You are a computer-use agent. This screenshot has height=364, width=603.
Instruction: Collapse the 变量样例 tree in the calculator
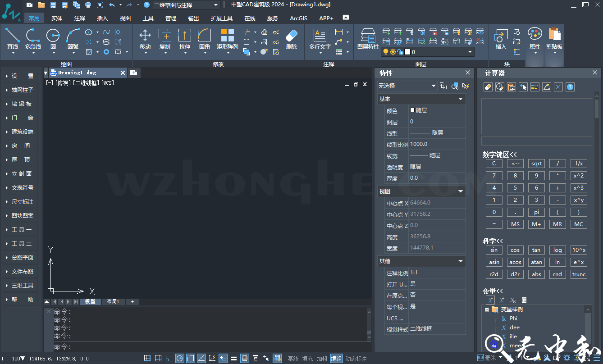point(488,309)
